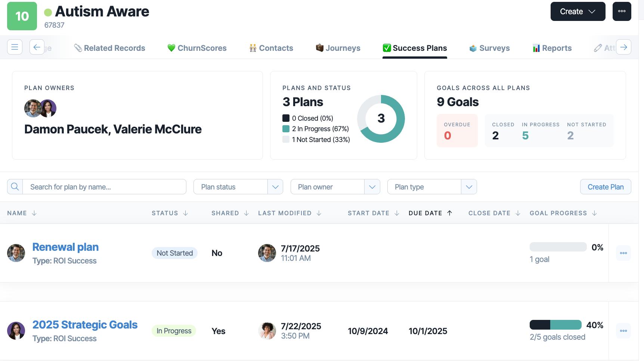Click the Overdue goals count card
This screenshot has width=644, height=361.
coord(457,130)
